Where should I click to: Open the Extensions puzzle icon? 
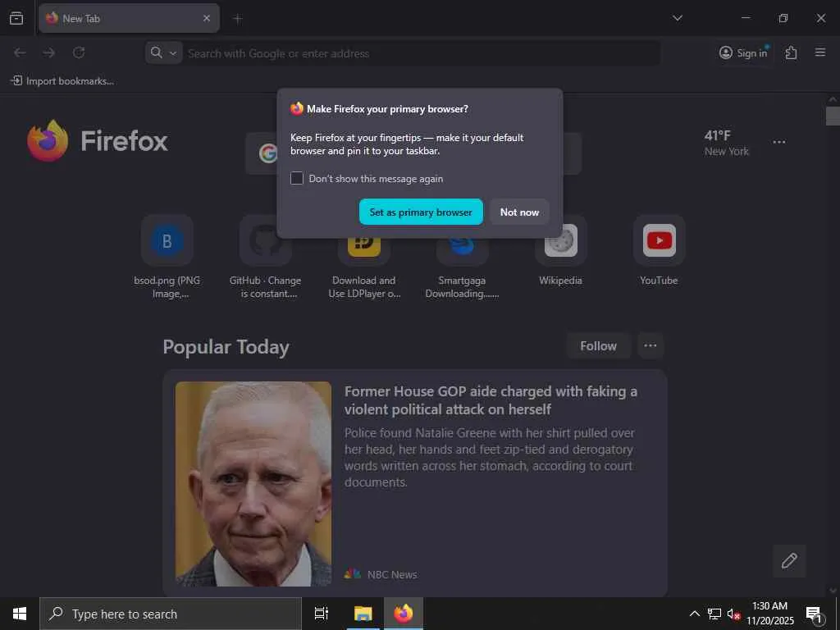791,52
